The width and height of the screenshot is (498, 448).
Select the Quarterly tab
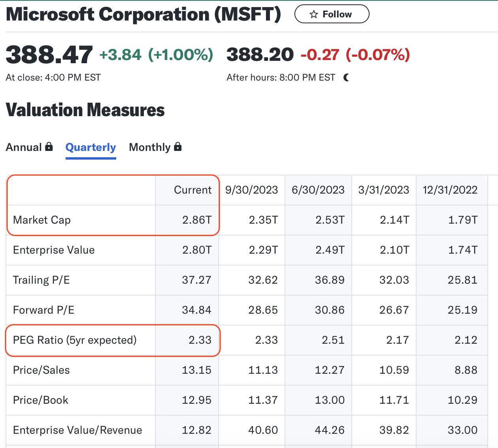[91, 147]
